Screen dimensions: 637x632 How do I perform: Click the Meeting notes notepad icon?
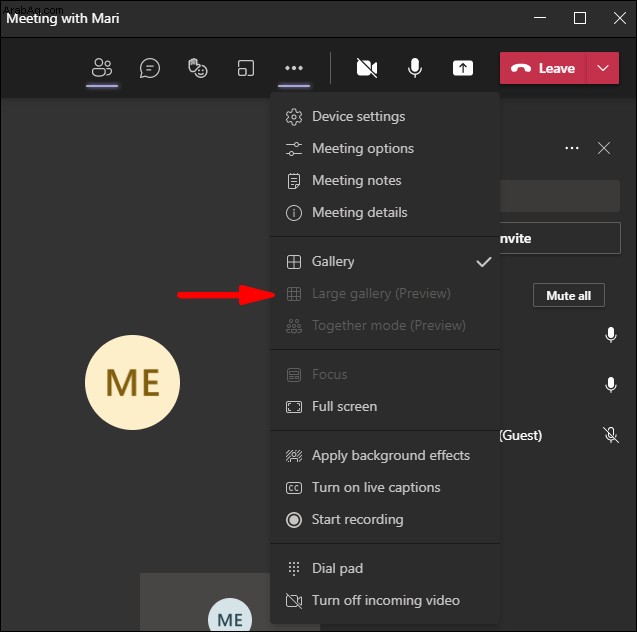pyautogui.click(x=294, y=181)
